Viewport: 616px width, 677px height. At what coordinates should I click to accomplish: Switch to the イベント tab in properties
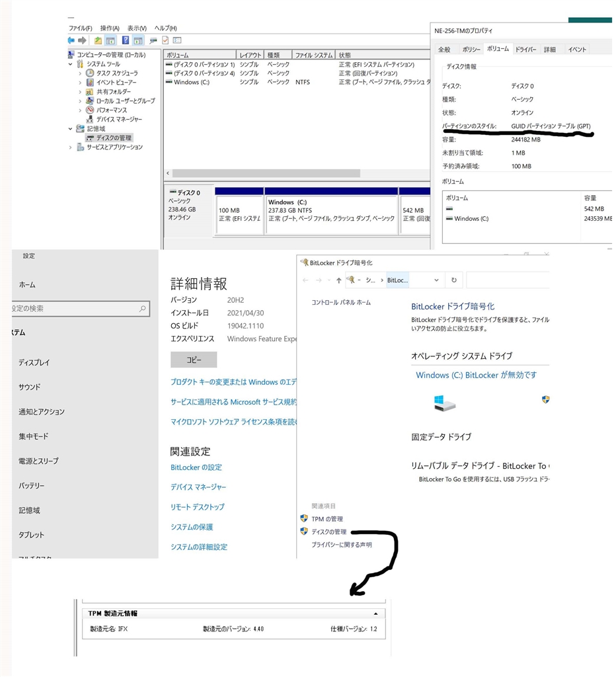577,49
